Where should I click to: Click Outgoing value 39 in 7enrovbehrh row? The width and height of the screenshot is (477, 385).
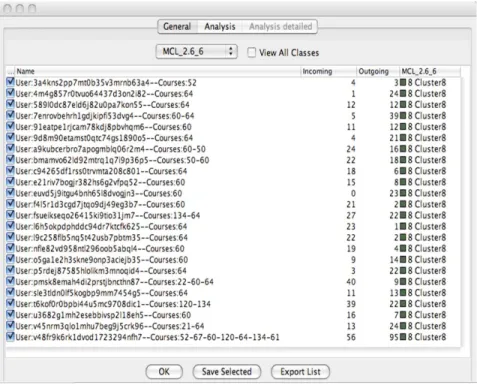394,116
